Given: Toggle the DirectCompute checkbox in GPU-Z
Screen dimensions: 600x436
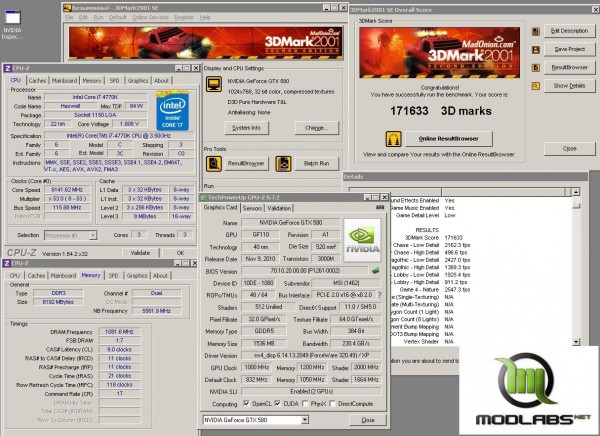Looking at the screenshot, I should 332,403.
